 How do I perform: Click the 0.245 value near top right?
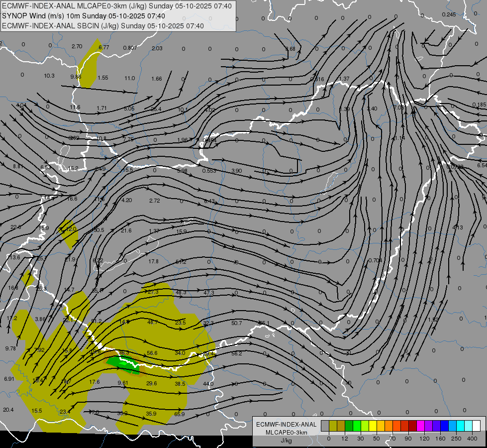point(448,14)
